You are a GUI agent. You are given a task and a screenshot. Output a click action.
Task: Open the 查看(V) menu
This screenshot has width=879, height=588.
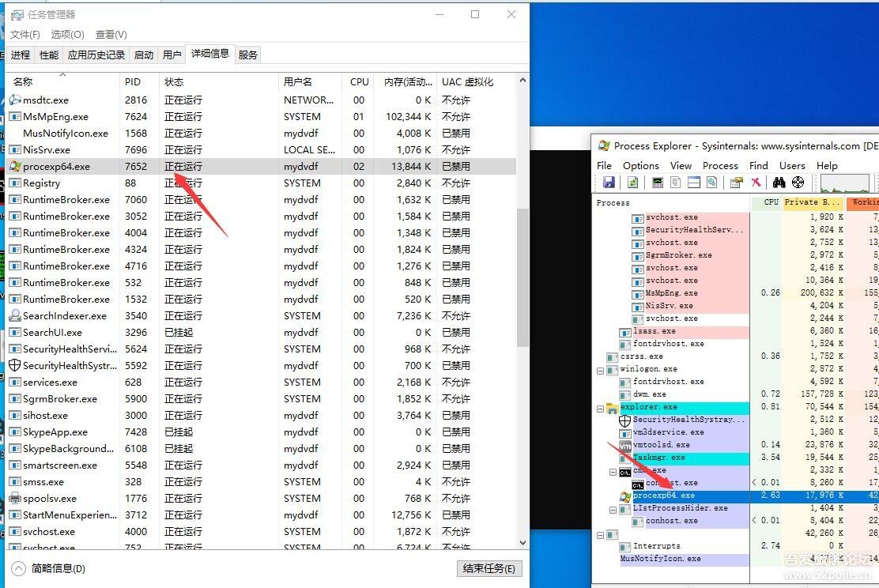[x=111, y=35]
